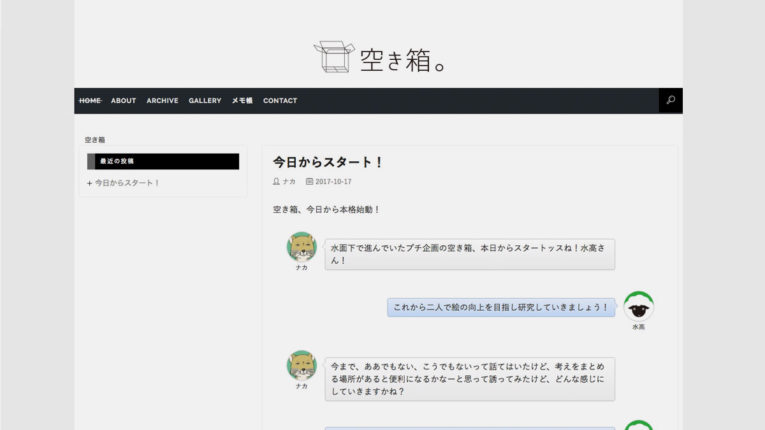Open the メモ帳 menu item
Image resolution: width=765 pixels, height=430 pixels.
(x=242, y=101)
